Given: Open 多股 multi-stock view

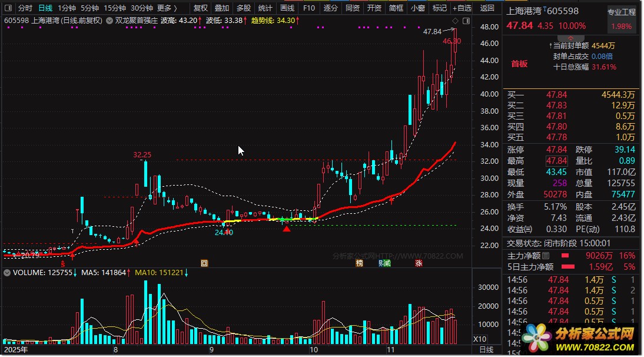Looking at the screenshot, I should [x=244, y=8].
